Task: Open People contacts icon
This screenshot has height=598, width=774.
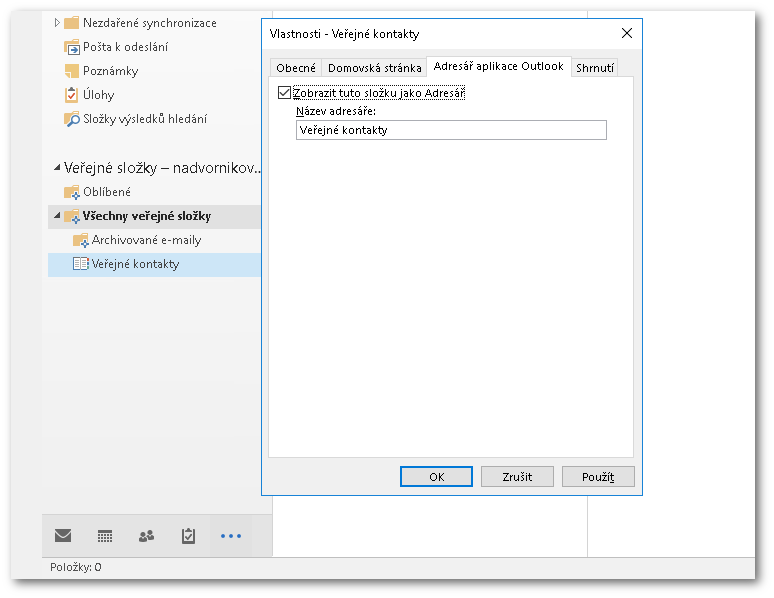Action: pyautogui.click(x=146, y=536)
